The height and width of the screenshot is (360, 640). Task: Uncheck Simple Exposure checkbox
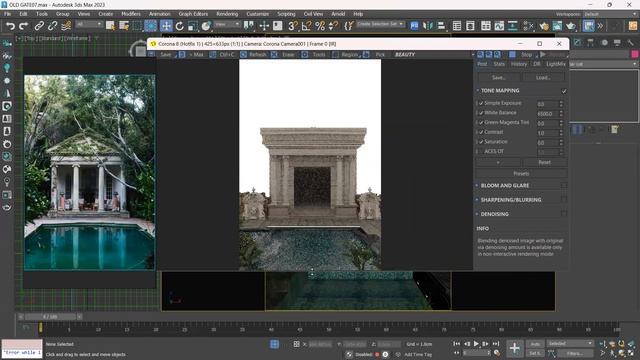pyautogui.click(x=481, y=103)
